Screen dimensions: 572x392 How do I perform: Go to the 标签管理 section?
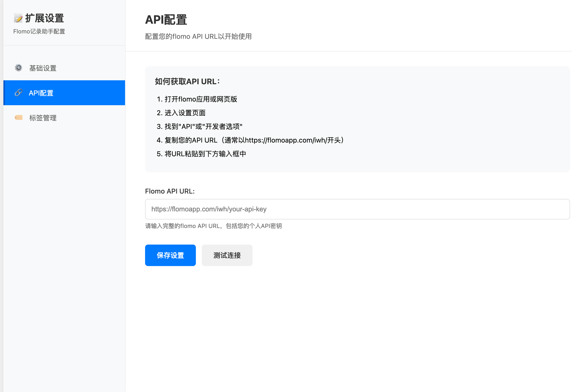click(x=43, y=118)
